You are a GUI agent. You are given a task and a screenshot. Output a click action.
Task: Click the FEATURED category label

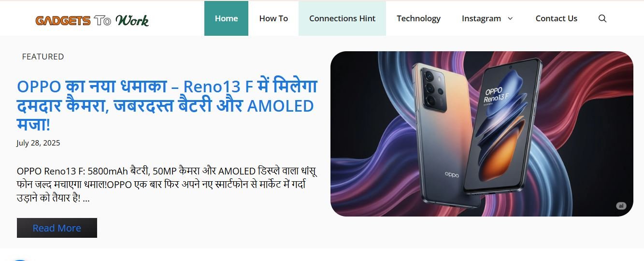(x=43, y=57)
